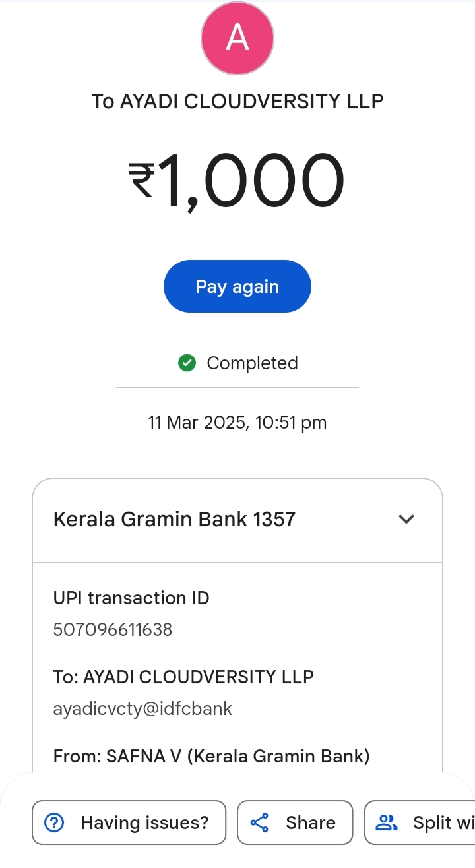Click the green Completed checkmark icon
This screenshot has height=868, width=475.
tap(187, 363)
